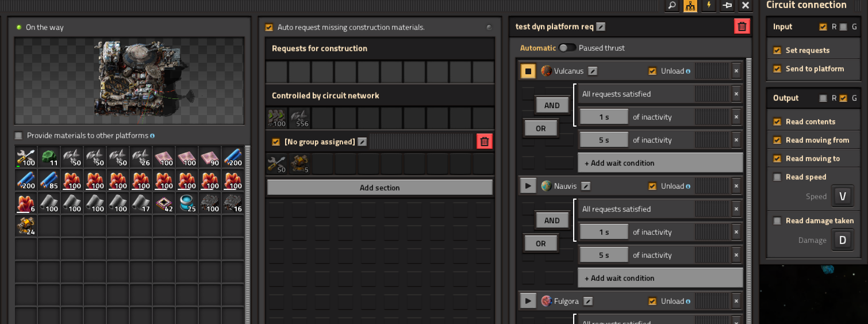Stop travel at the Vulcanus station button
Image resolution: width=868 pixels, height=324 pixels.
[528, 71]
